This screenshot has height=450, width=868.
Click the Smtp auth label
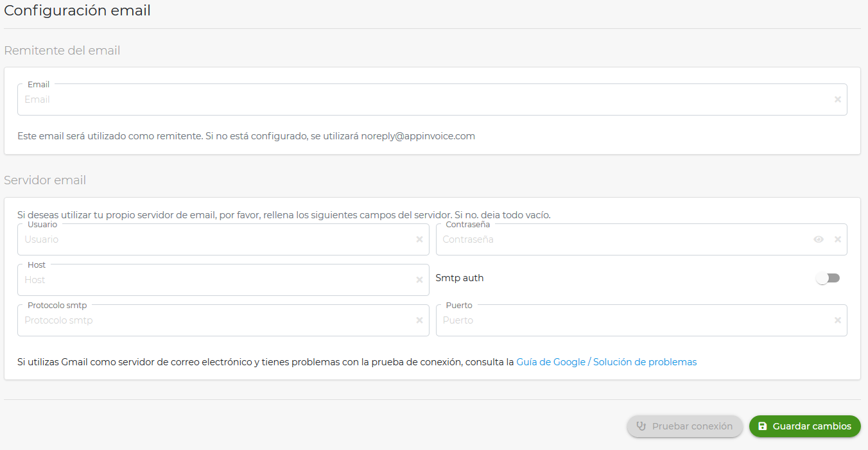(460, 278)
